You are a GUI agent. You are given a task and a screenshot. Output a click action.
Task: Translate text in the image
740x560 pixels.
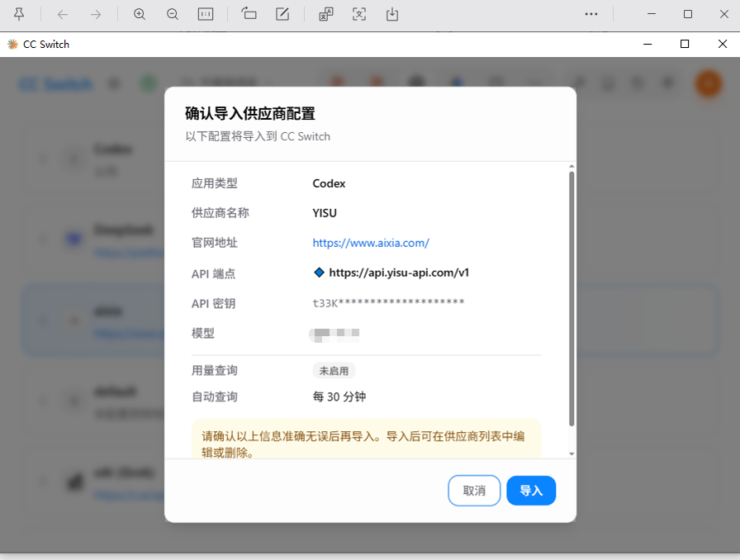(326, 14)
